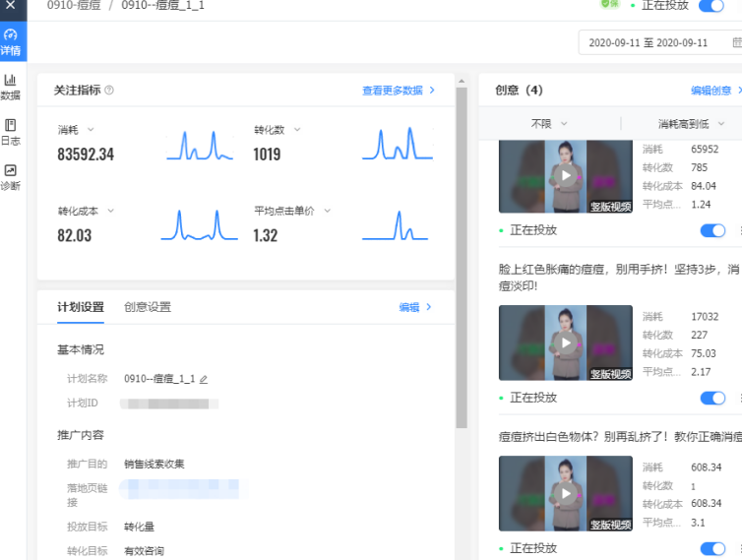742x560 pixels.
Task: Click the left panel vertical scrollbar thumb
Action: point(462,258)
